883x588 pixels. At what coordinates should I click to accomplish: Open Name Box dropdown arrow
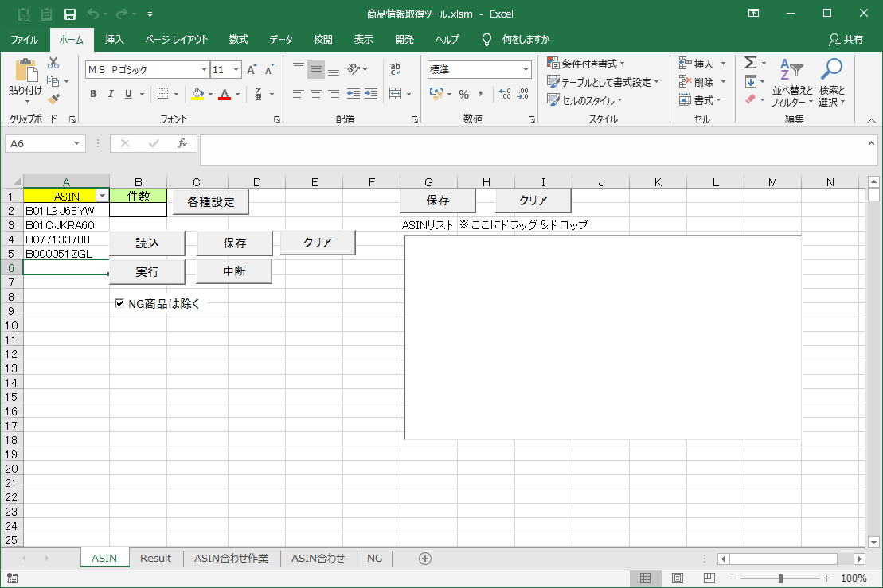(76, 143)
